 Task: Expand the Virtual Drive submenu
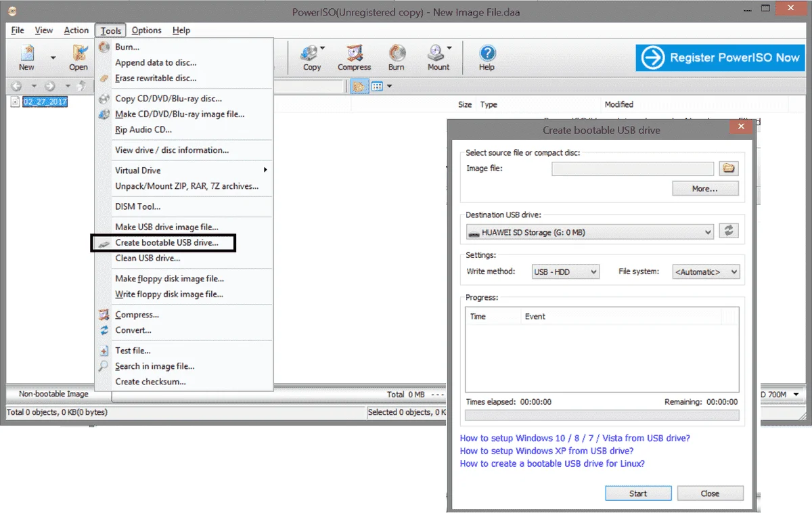point(184,170)
